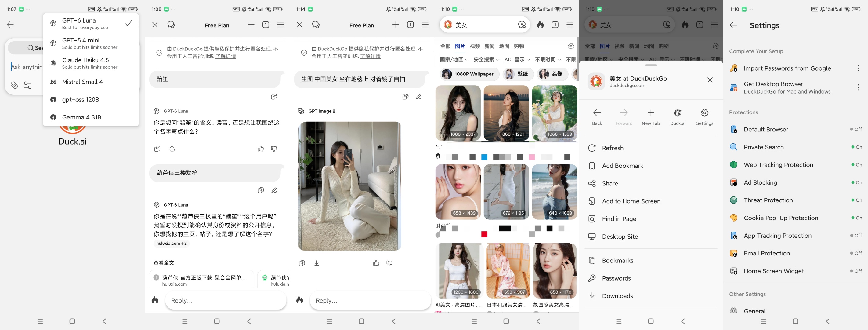Open overflow dots for Import Passwords from Google
The height and width of the screenshot is (330, 868).
click(x=858, y=68)
